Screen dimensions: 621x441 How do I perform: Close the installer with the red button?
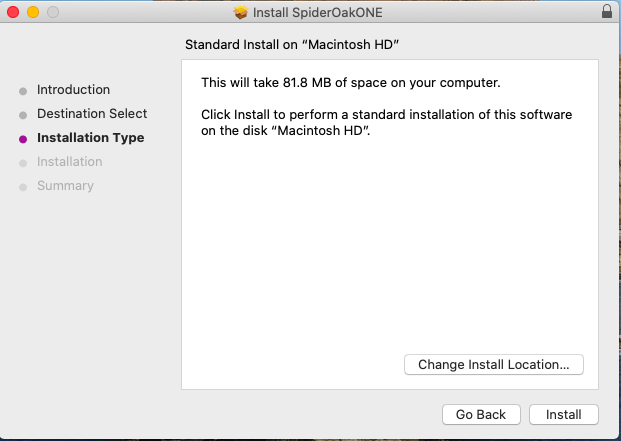click(14, 13)
